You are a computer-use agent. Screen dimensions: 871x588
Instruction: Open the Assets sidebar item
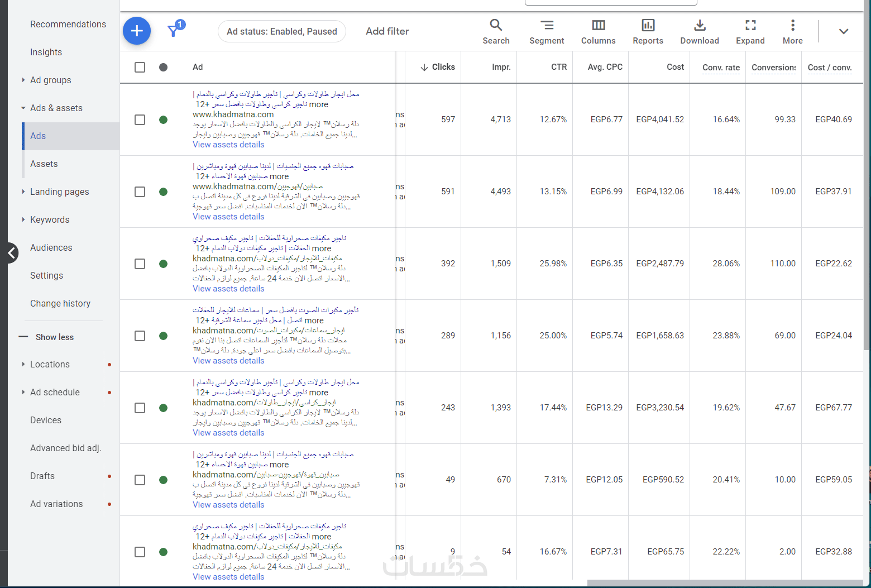pos(44,164)
